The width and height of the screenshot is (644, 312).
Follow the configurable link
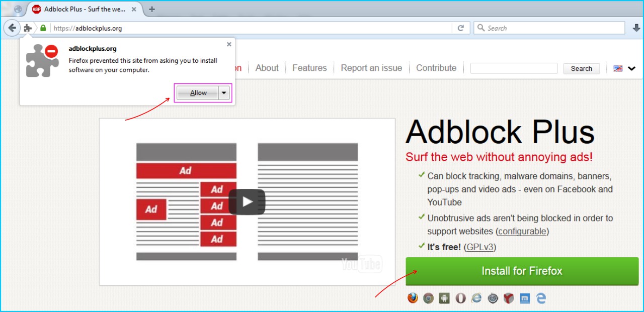click(x=522, y=231)
